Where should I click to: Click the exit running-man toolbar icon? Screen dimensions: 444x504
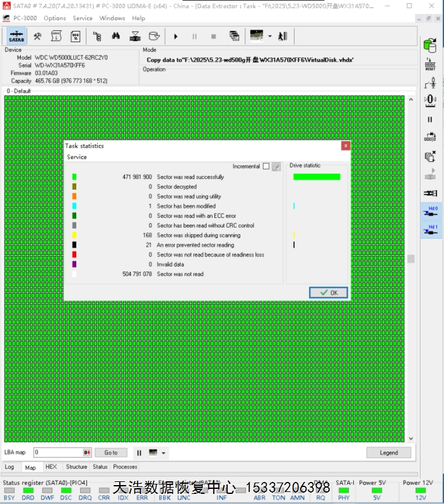click(x=284, y=36)
